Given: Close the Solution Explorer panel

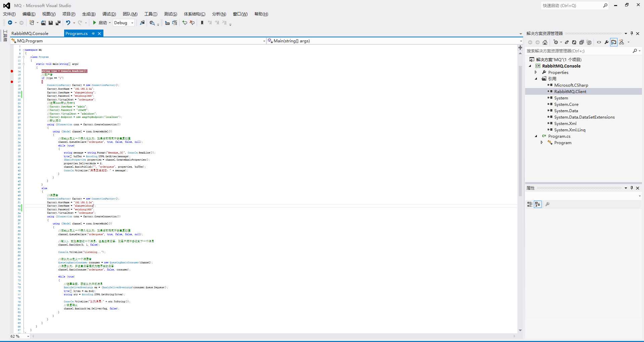Looking at the screenshot, I should 638,33.
